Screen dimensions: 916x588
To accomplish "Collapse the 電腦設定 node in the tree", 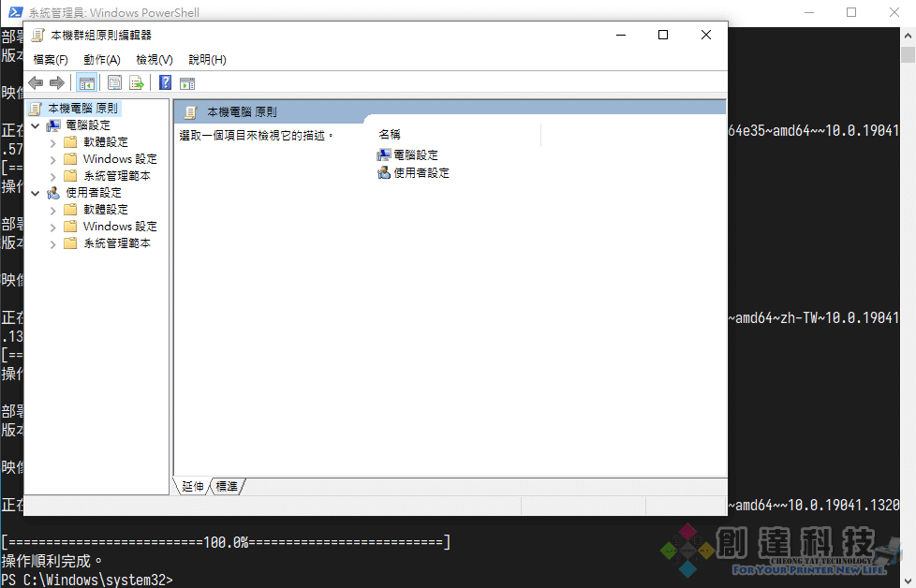I will pos(36,125).
